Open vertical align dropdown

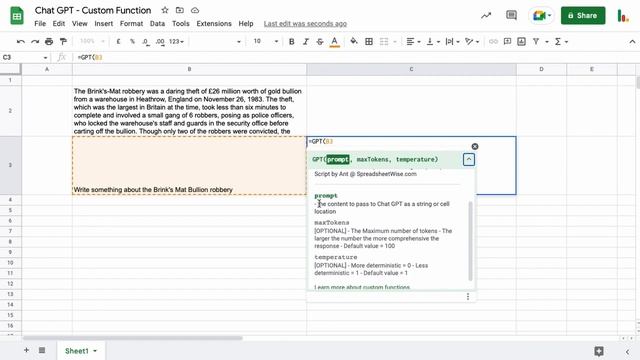433,42
